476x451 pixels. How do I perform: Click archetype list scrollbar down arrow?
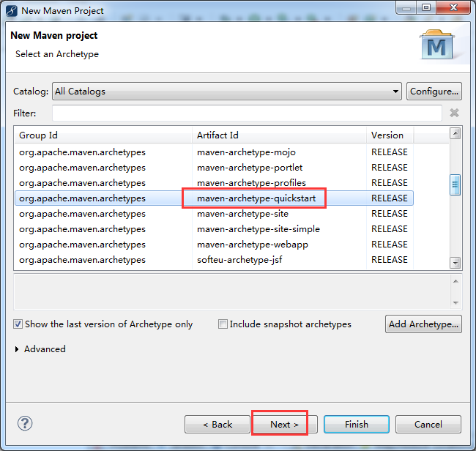coord(455,263)
